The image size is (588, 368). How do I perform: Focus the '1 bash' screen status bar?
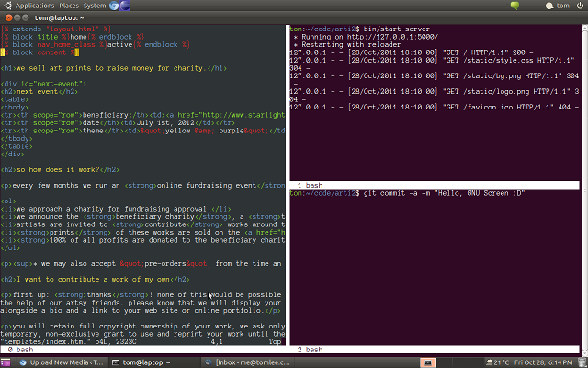point(435,185)
